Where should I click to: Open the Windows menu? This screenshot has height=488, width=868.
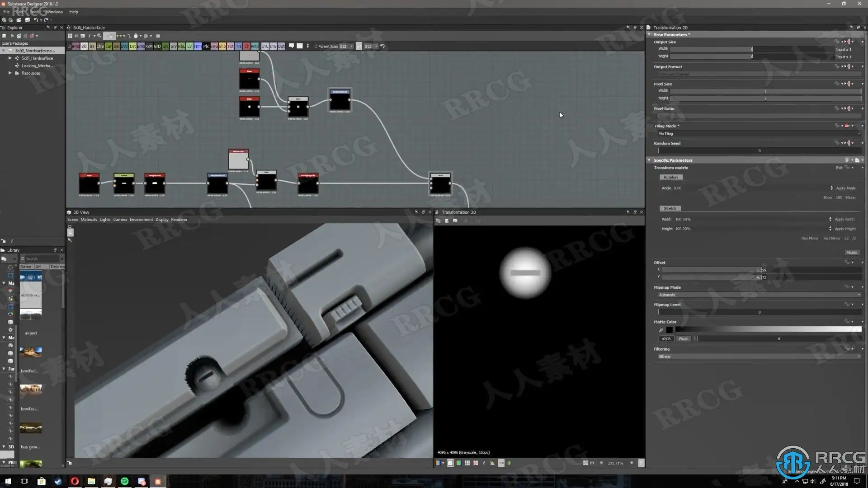54,12
